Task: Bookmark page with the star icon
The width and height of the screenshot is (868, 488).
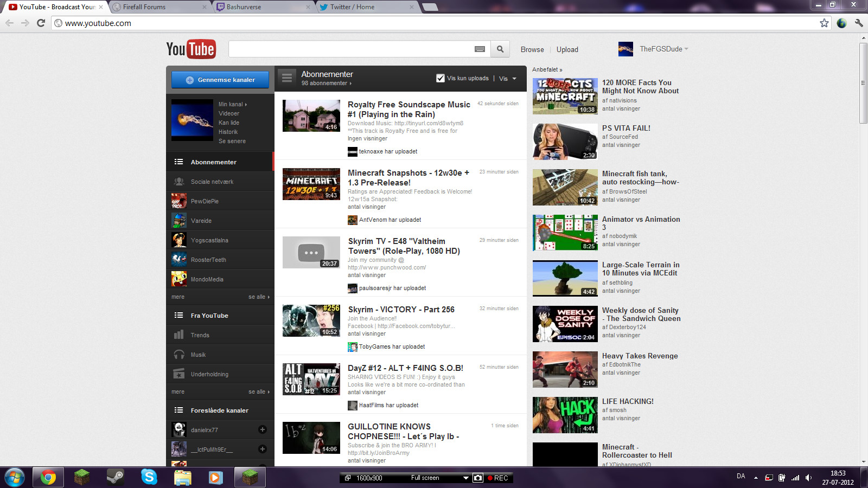Action: tap(824, 23)
